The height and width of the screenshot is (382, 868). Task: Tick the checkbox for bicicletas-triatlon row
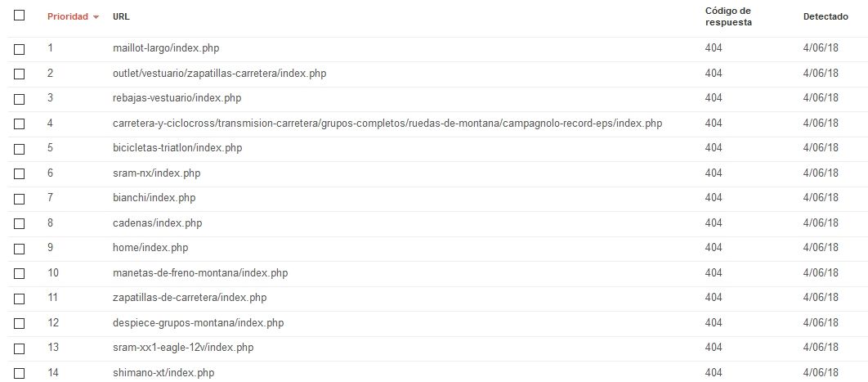pos(20,149)
